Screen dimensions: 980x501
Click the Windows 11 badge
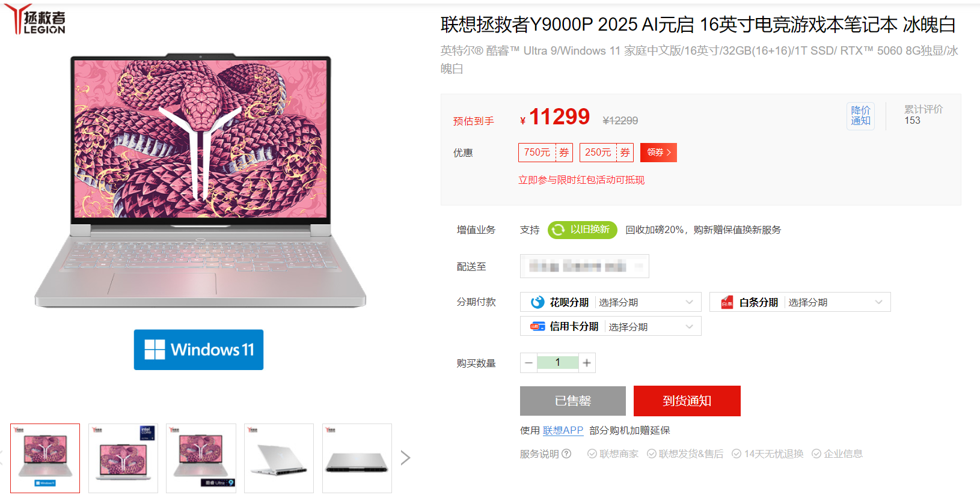pos(198,350)
